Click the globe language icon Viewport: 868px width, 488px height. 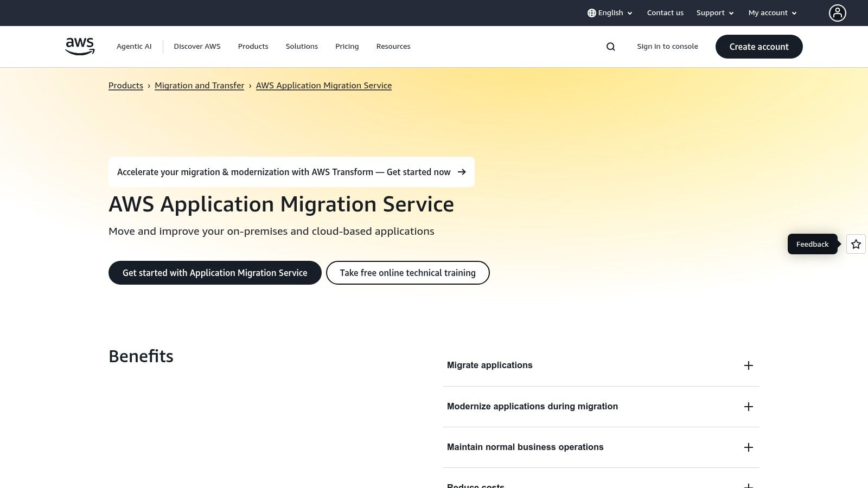pyautogui.click(x=592, y=13)
